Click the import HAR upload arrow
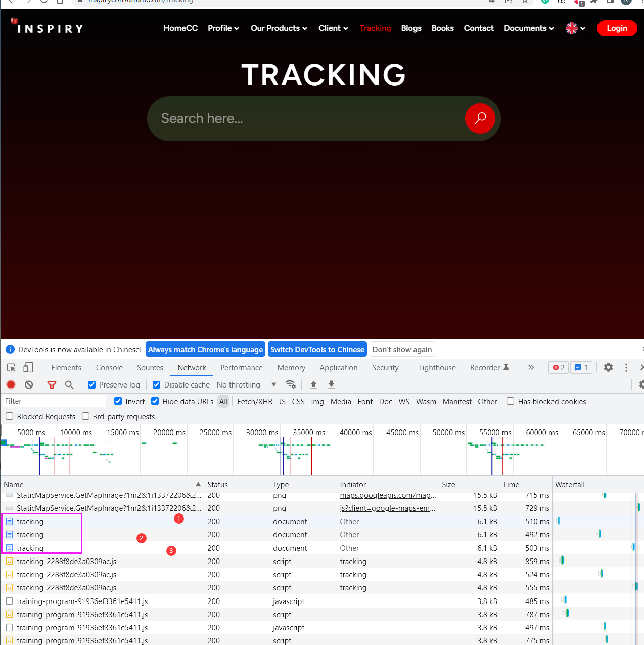The width and height of the screenshot is (644, 645). (313, 384)
